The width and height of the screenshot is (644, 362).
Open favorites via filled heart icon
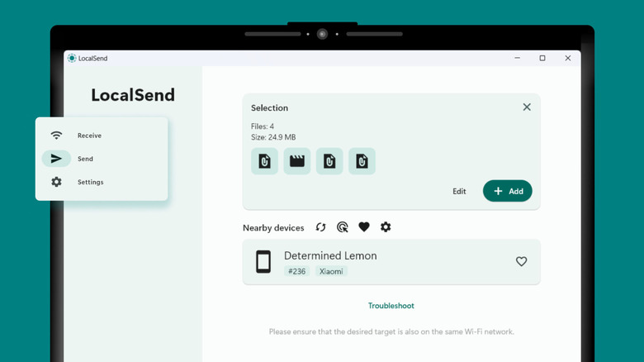(364, 227)
